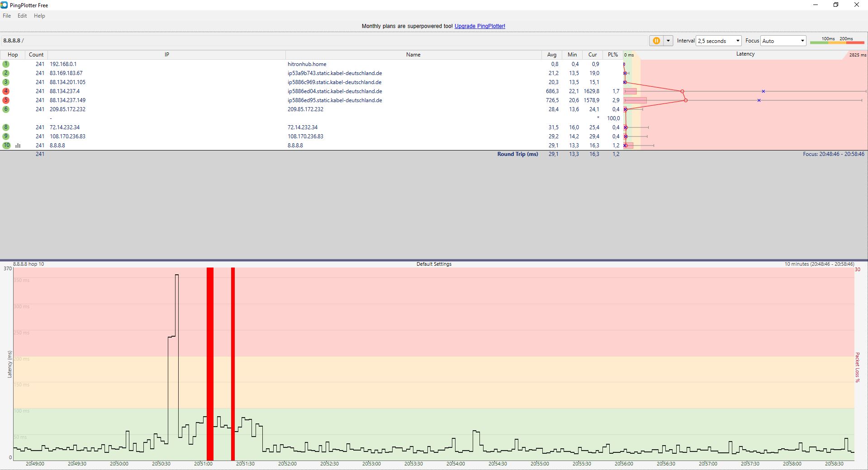Click the green hop 1 circle icon
This screenshot has width=868, height=470.
(x=6, y=64)
